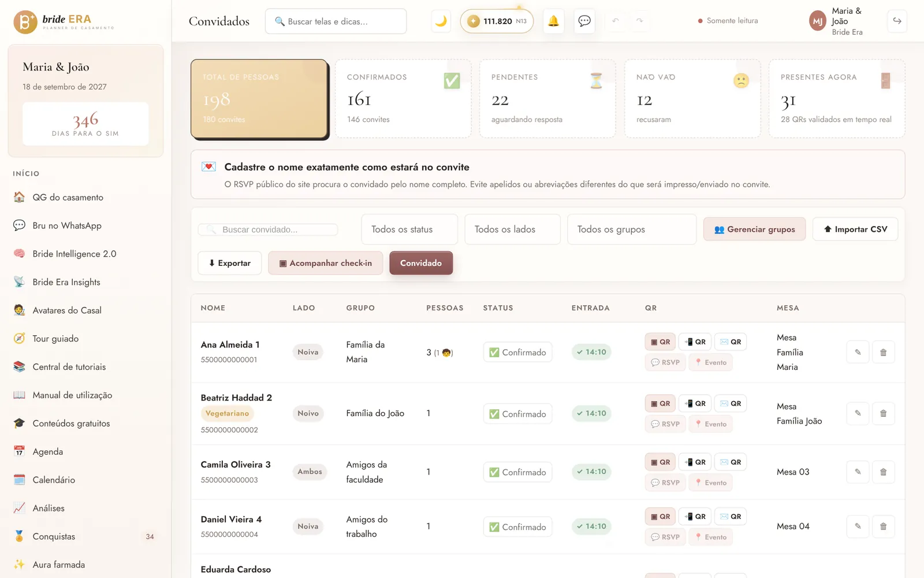Click undo arrow in top bar
Screen dimensions: 924x578
point(616,21)
